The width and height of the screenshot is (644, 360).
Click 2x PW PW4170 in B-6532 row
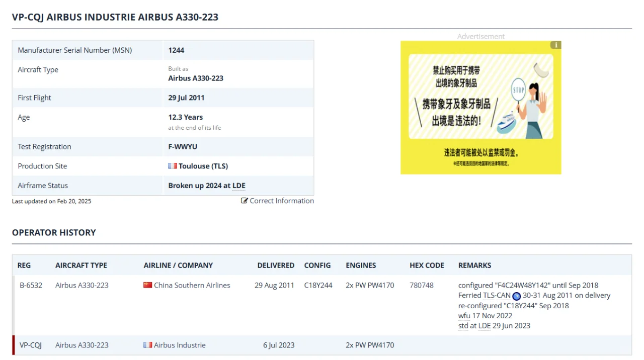pos(370,285)
